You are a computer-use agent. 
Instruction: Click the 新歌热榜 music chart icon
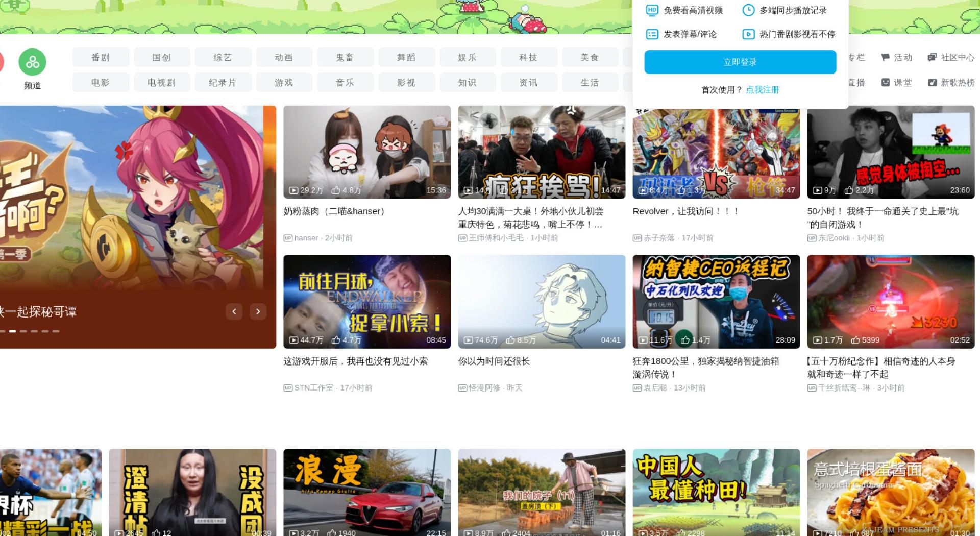click(x=932, y=82)
